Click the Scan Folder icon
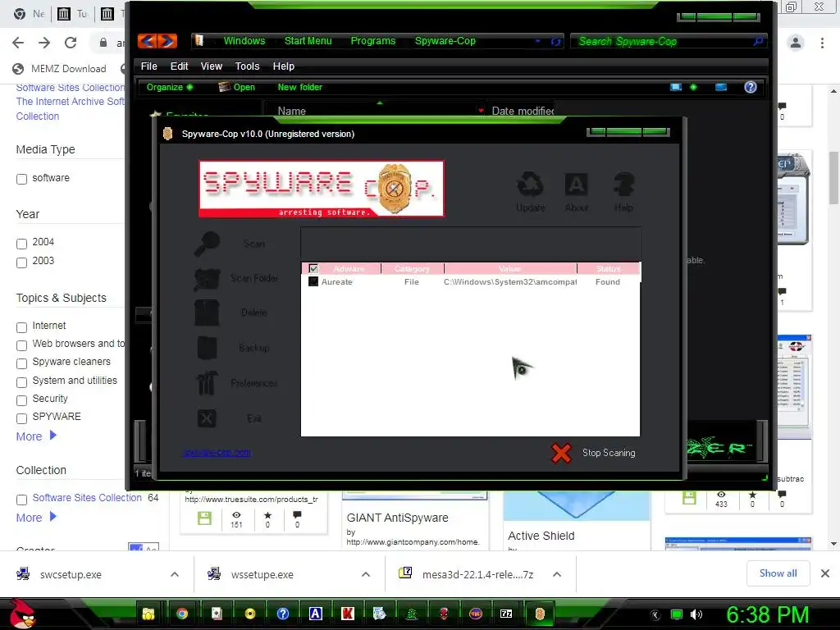Viewport: 840px width, 630px height. click(x=207, y=279)
